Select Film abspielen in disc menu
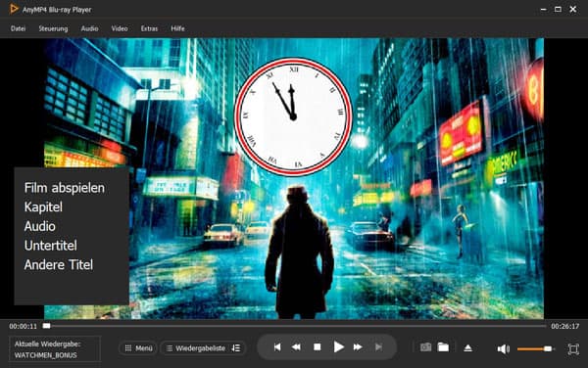Viewport: 588px width, 368px height. pos(65,188)
